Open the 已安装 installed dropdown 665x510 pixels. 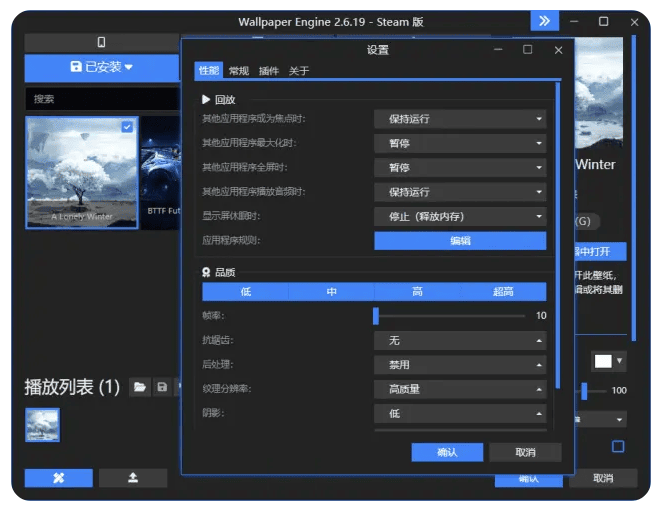click(x=101, y=67)
